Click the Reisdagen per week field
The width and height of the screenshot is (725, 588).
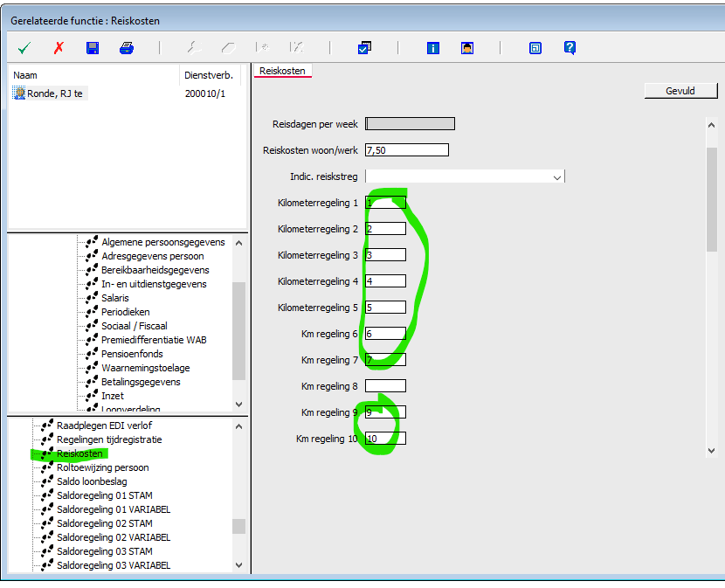(x=410, y=123)
